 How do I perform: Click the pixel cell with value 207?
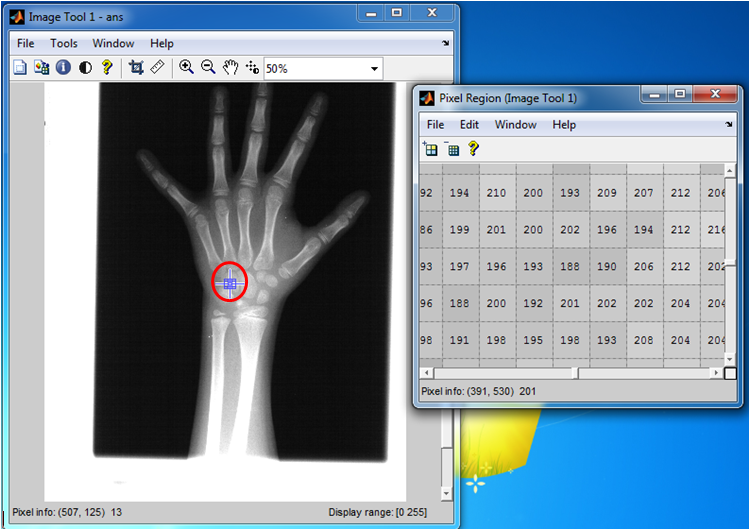[643, 193]
